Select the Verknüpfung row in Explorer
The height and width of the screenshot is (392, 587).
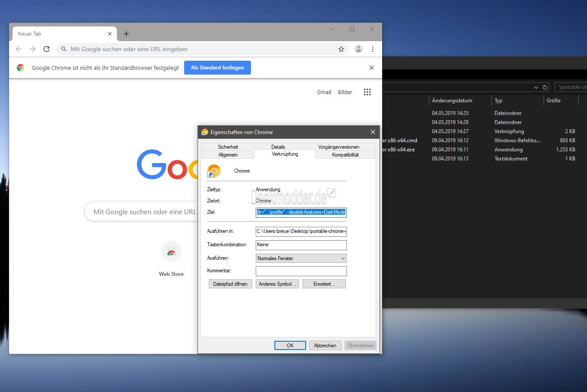(480, 131)
